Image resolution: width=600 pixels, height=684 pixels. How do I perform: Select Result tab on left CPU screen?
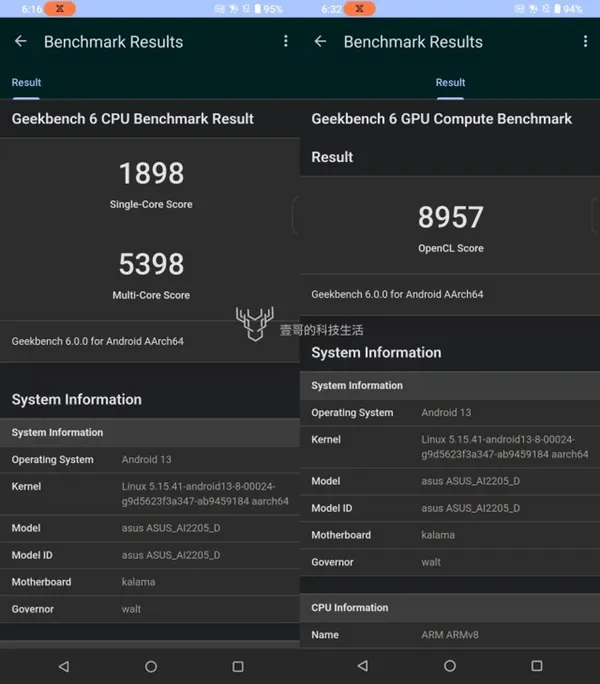tap(26, 82)
